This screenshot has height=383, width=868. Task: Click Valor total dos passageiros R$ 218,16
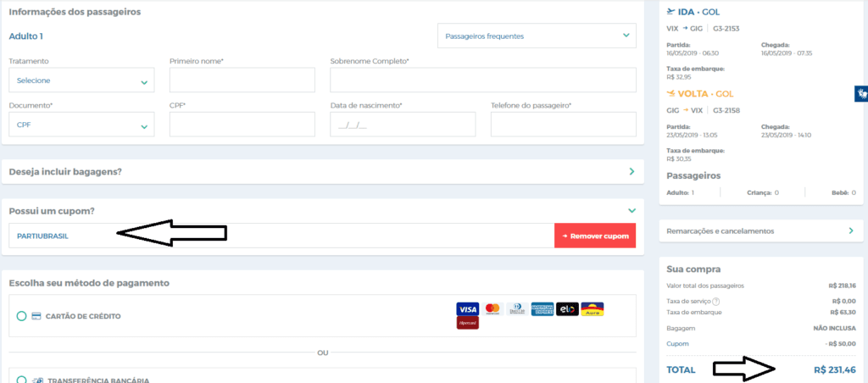[x=842, y=286]
